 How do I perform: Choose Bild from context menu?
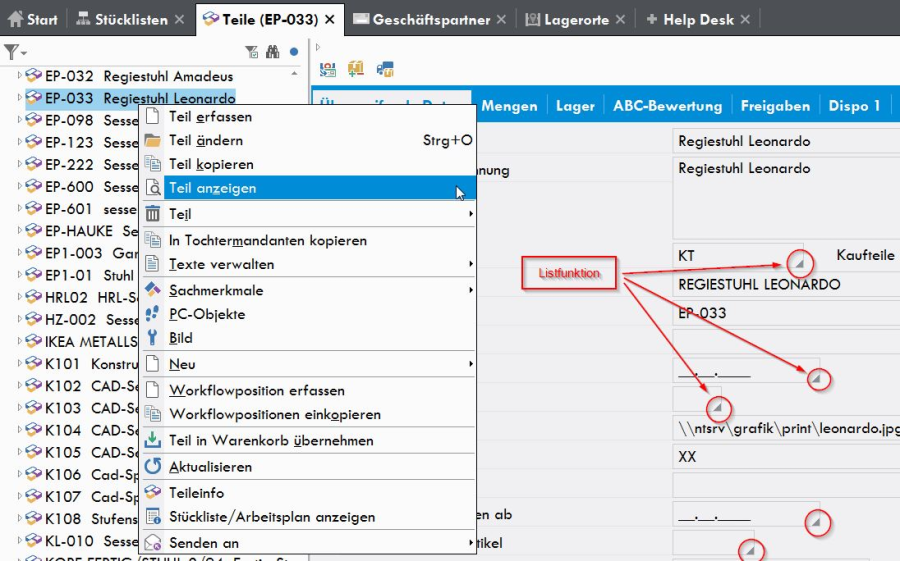pyautogui.click(x=308, y=338)
